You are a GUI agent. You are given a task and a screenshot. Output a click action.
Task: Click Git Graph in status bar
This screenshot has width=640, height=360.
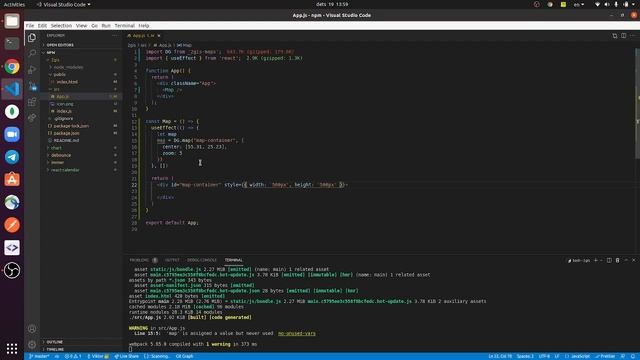point(184,356)
